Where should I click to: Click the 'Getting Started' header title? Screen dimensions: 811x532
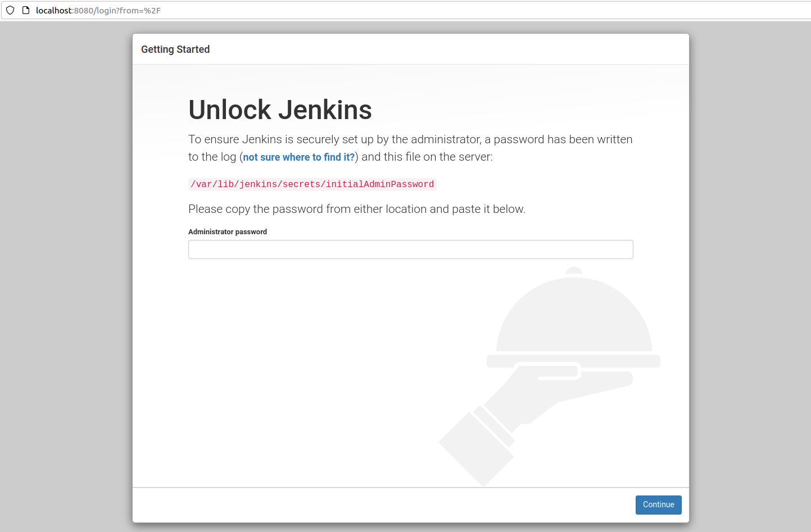point(175,49)
